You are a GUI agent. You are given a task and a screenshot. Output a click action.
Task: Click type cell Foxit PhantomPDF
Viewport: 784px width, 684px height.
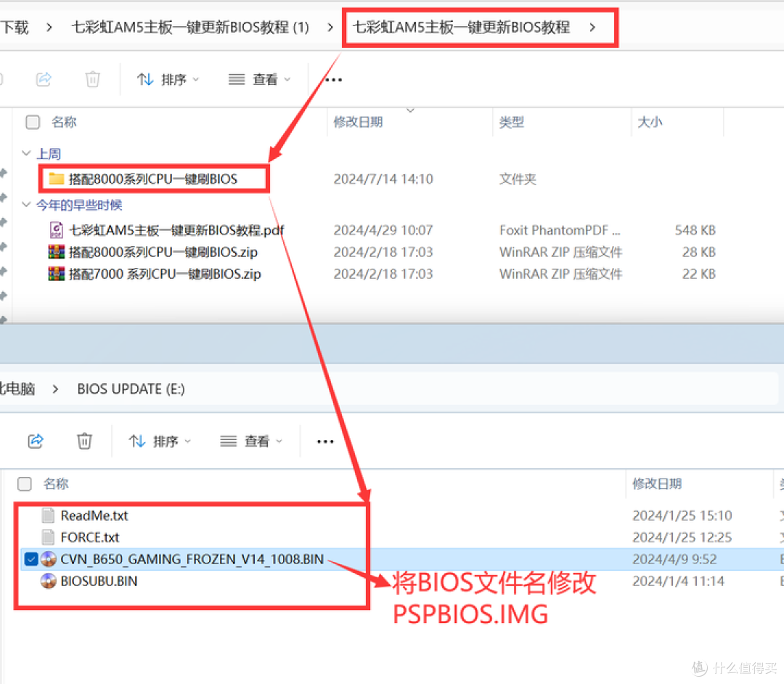coord(560,230)
